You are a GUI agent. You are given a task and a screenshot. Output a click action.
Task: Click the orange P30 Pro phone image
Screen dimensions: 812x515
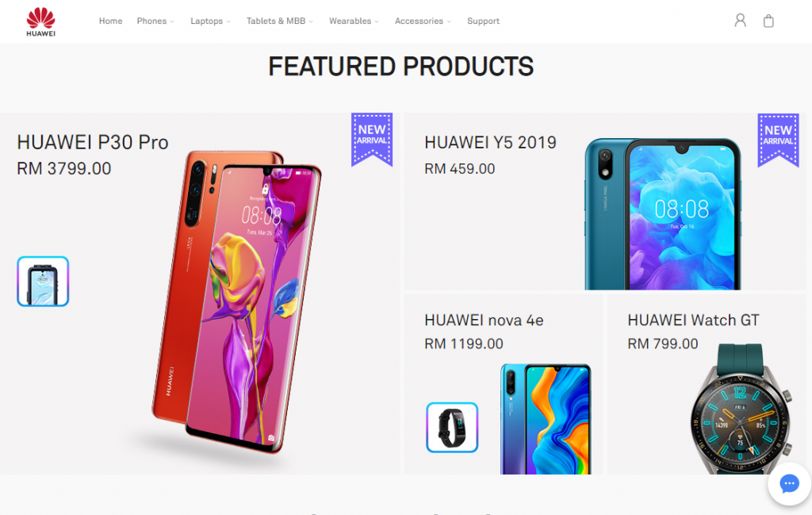tap(237, 302)
